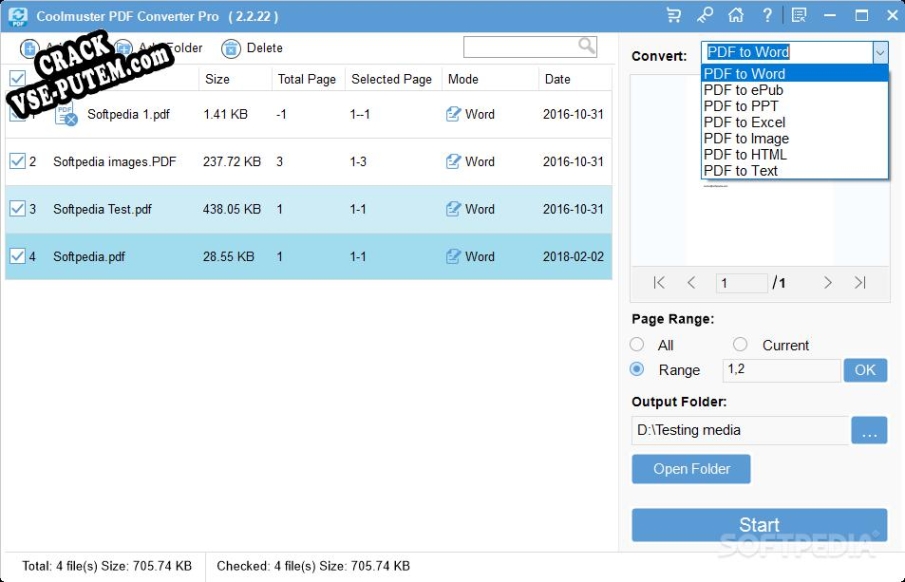This screenshot has height=582, width=905.
Task: Open the feedback notes icon
Action: pyautogui.click(x=799, y=15)
